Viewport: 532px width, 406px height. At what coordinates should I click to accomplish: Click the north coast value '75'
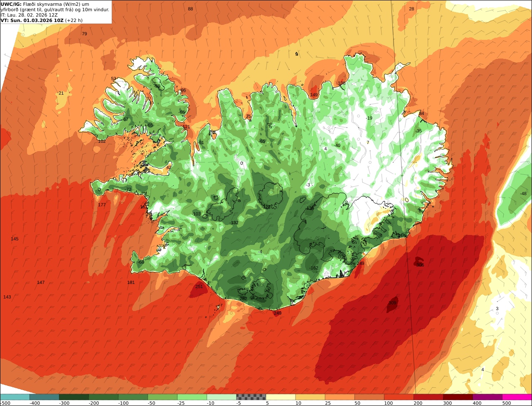coord(249,117)
